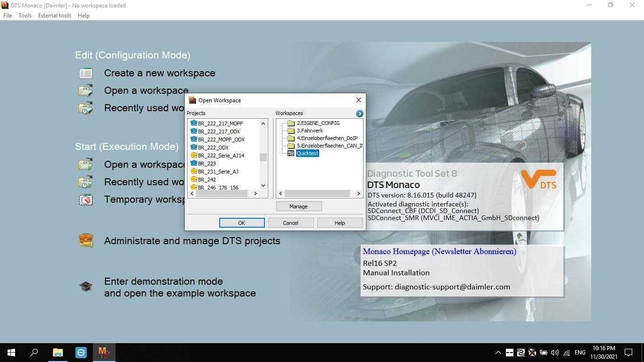Select project BR_242
Screen dimensions: 644x362
[207, 180]
